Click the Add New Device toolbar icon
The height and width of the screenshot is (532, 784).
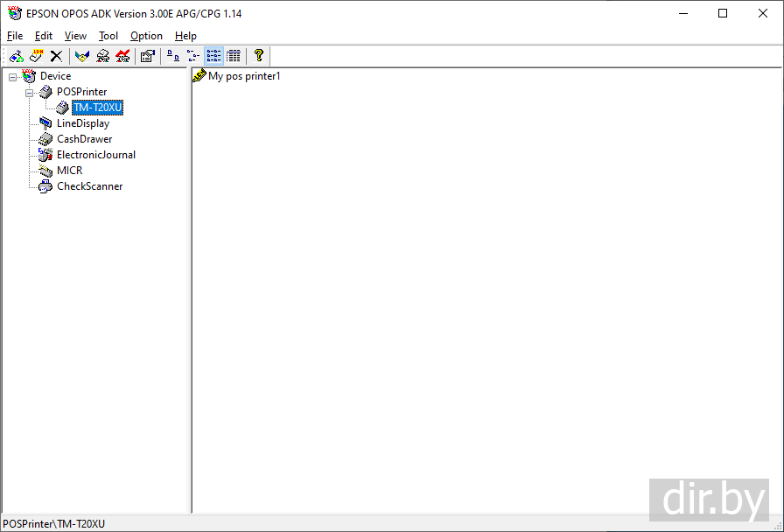click(17, 56)
